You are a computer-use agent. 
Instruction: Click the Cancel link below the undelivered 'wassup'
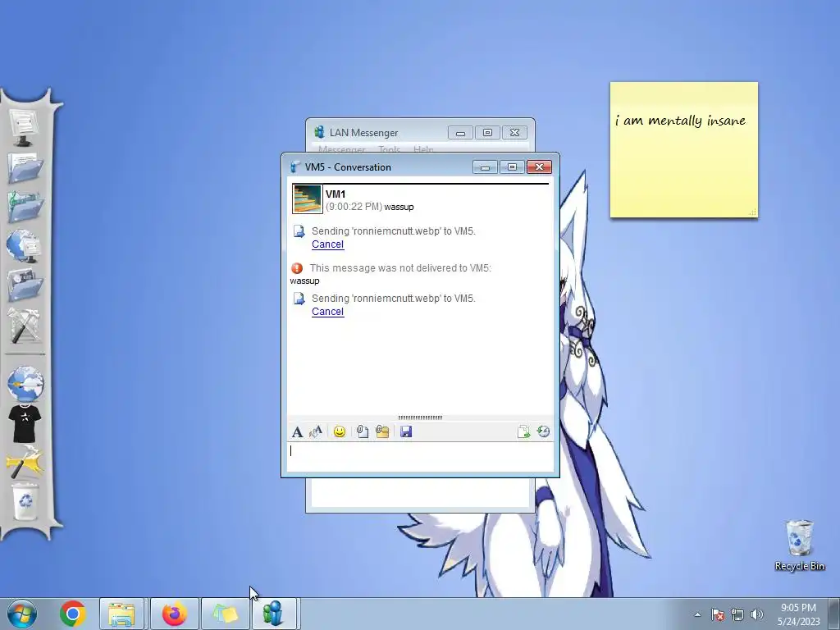[x=328, y=312]
